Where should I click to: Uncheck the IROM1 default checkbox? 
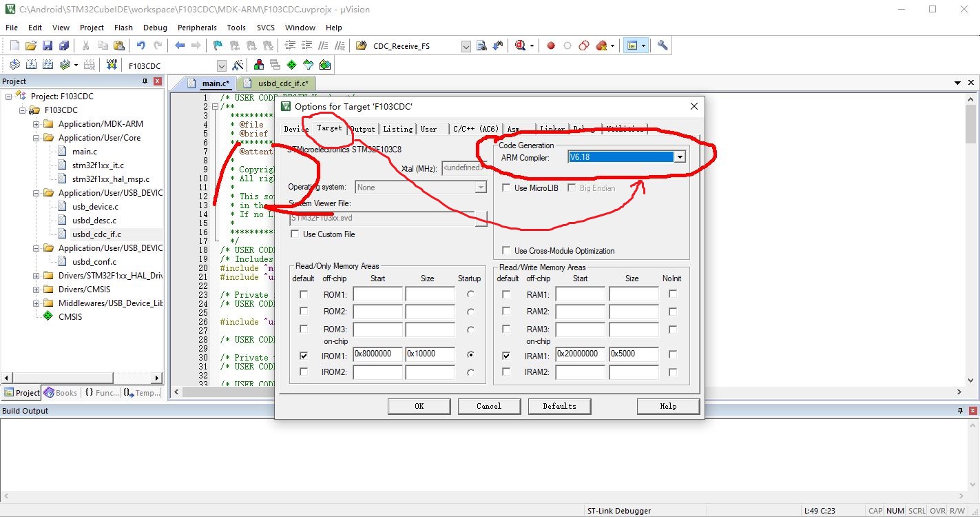point(304,356)
